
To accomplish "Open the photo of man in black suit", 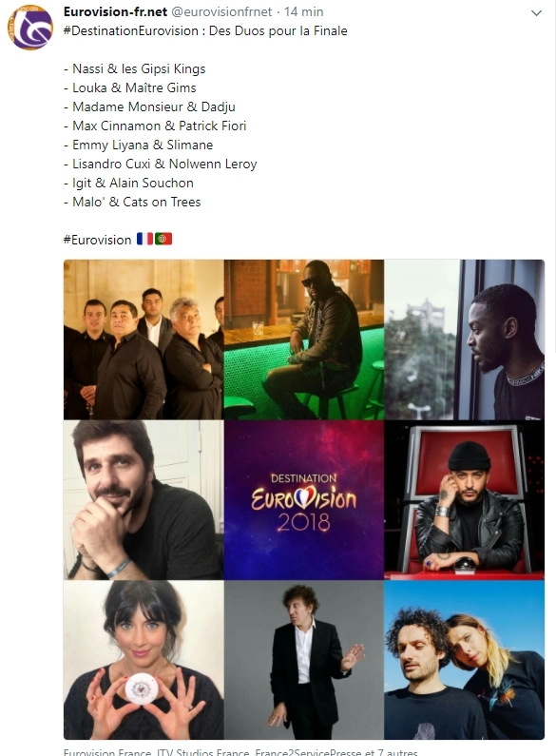I will point(304,660).
